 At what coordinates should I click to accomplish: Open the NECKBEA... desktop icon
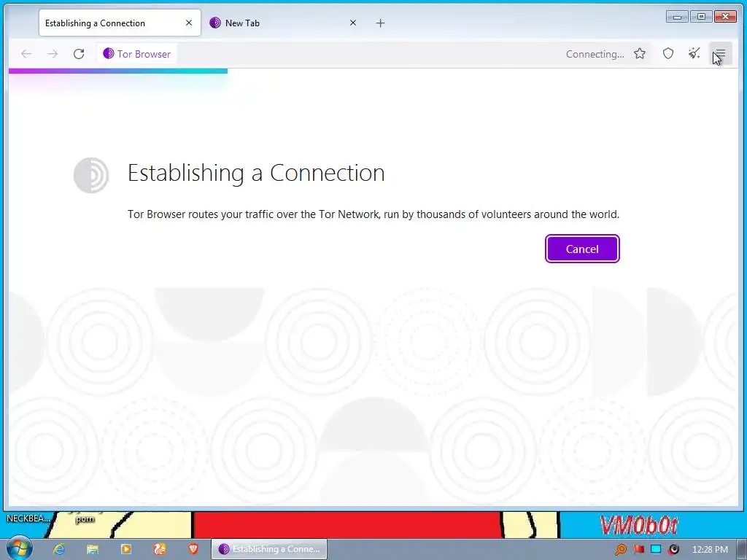tap(27, 518)
